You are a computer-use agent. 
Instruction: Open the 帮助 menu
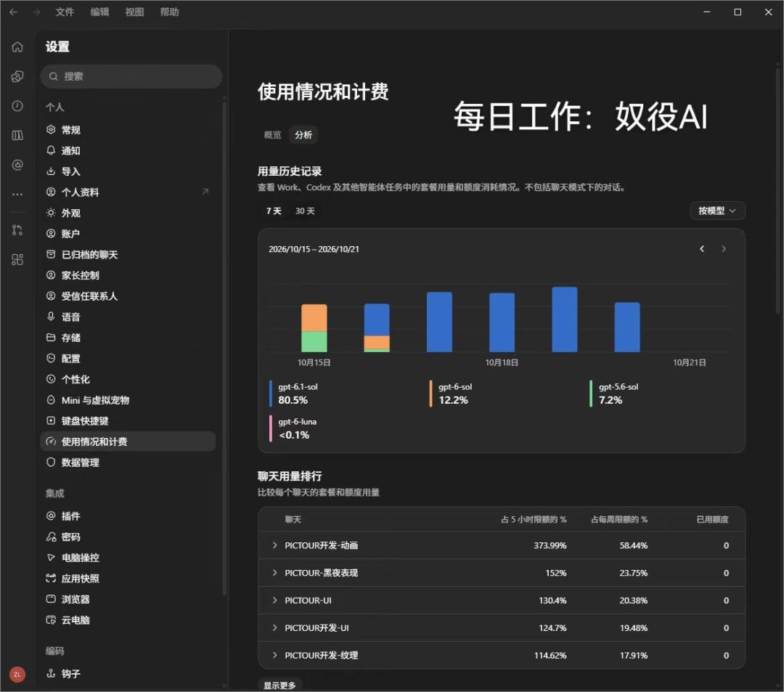pyautogui.click(x=169, y=12)
